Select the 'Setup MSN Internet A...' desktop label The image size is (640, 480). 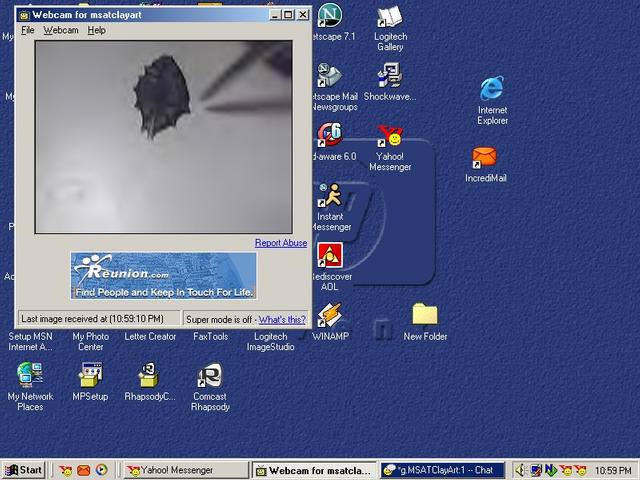point(31,342)
